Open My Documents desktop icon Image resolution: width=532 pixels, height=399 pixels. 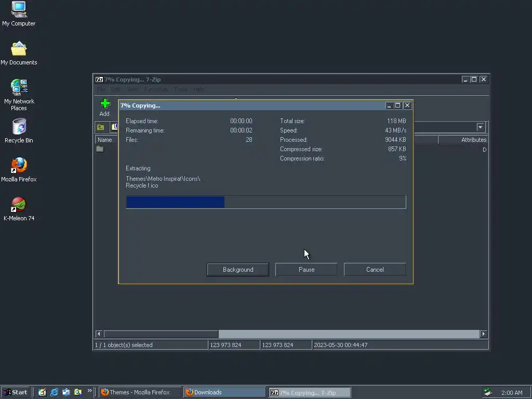pyautogui.click(x=19, y=54)
